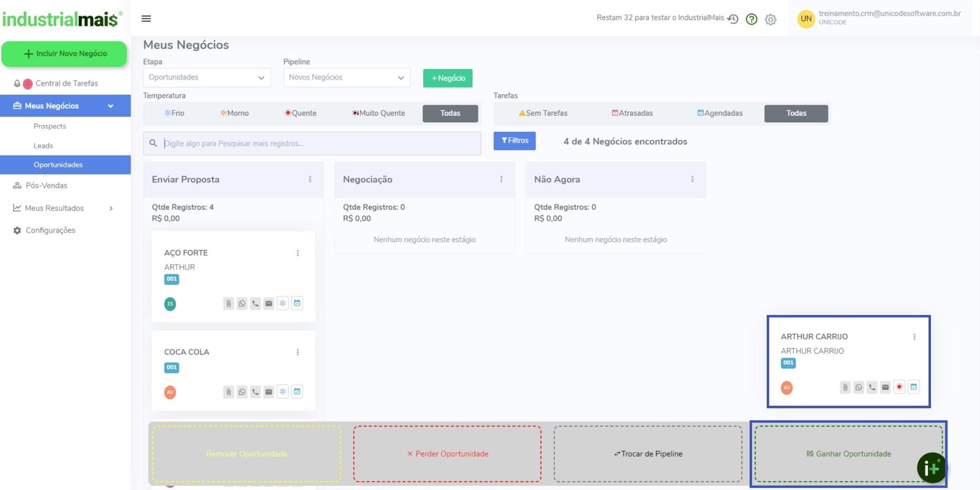Click the help question mark icon
Viewport: 980px width, 490px height.
(x=752, y=19)
